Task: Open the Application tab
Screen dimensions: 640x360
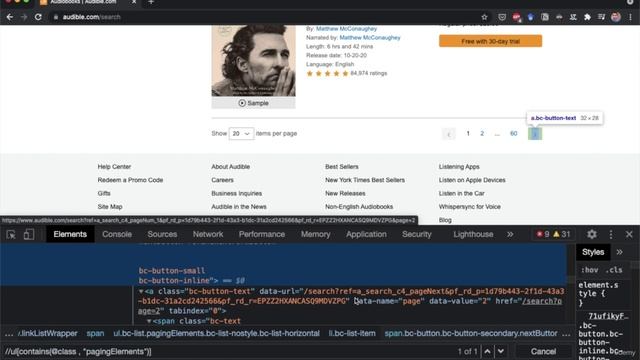Action: pos(367,234)
